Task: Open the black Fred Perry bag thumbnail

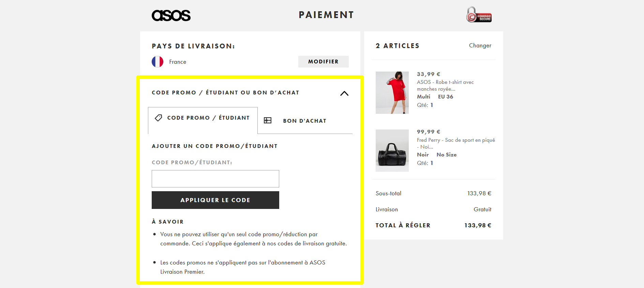Action: (x=392, y=151)
